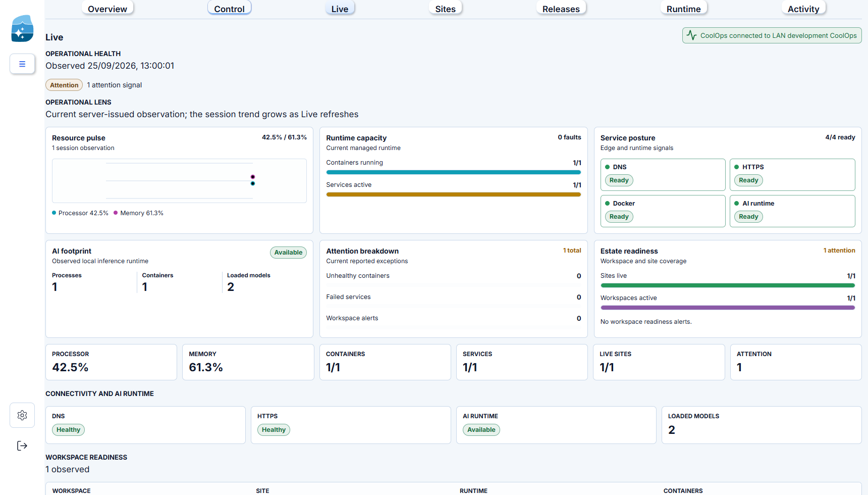This screenshot has width=868, height=495.
Task: Click the Ready badge under DNS
Action: [x=619, y=180]
